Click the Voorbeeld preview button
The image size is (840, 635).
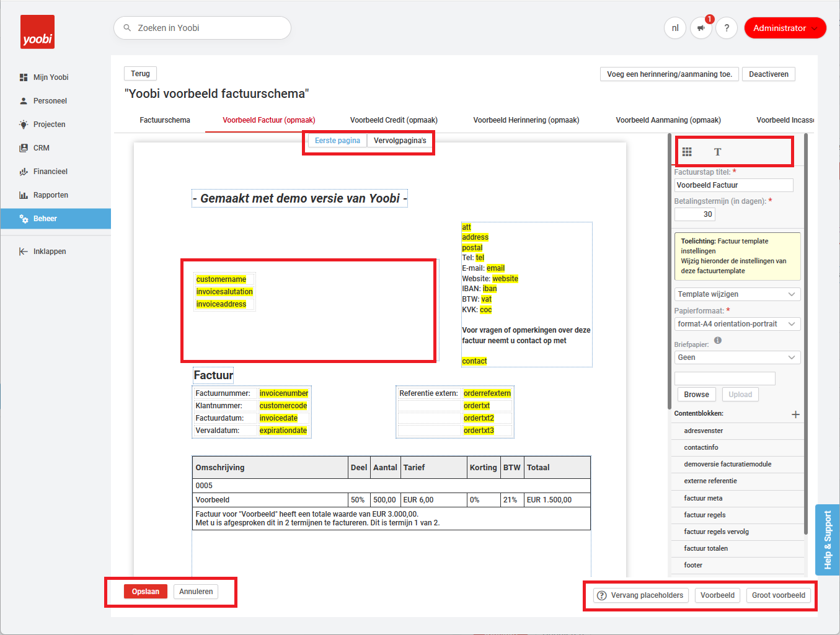(x=717, y=595)
